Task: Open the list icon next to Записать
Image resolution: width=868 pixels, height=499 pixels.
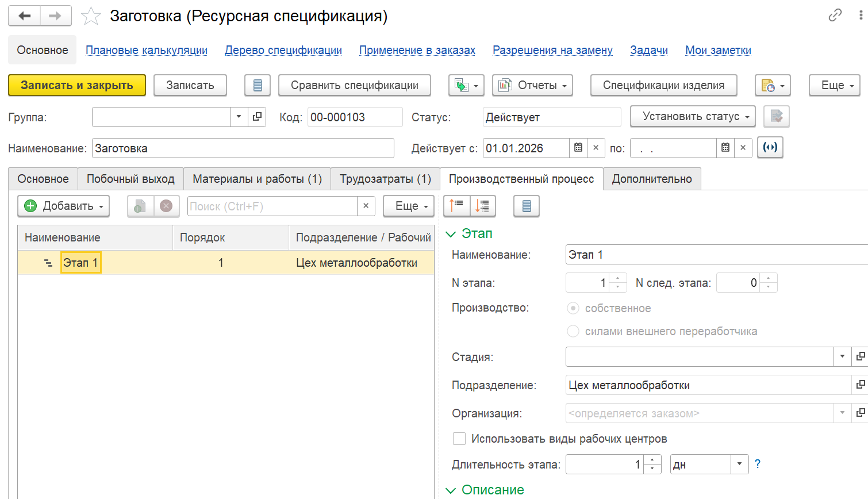Action: (x=258, y=85)
